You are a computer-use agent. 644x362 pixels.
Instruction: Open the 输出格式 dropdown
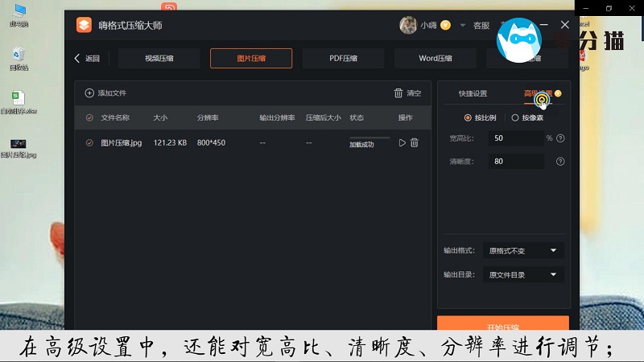pyautogui.click(x=523, y=251)
